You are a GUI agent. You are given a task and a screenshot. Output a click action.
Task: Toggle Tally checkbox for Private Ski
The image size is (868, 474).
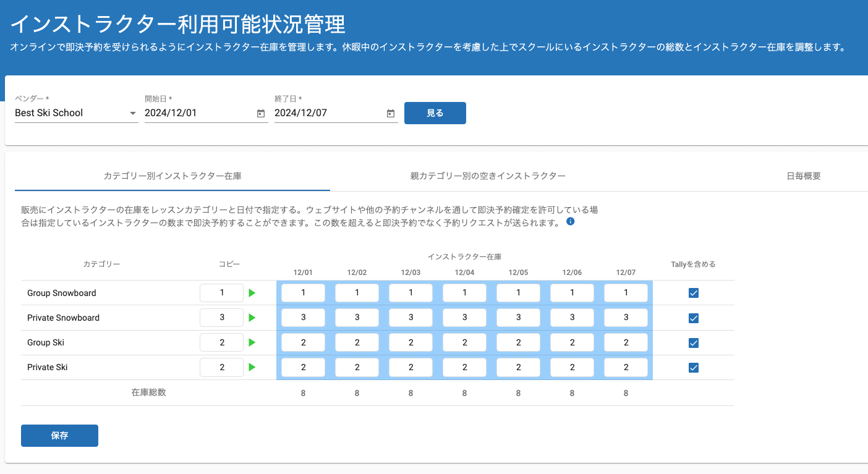click(694, 368)
